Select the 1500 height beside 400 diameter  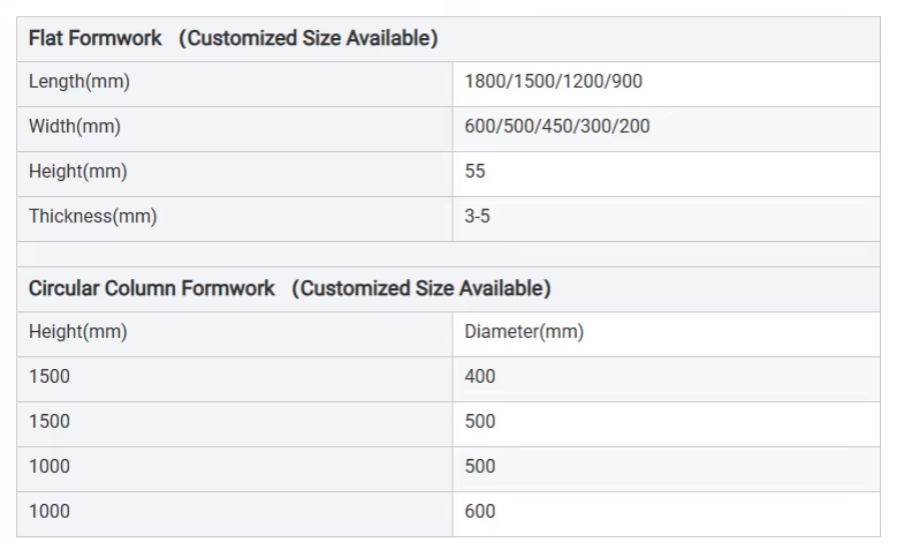pyautogui.click(x=49, y=377)
